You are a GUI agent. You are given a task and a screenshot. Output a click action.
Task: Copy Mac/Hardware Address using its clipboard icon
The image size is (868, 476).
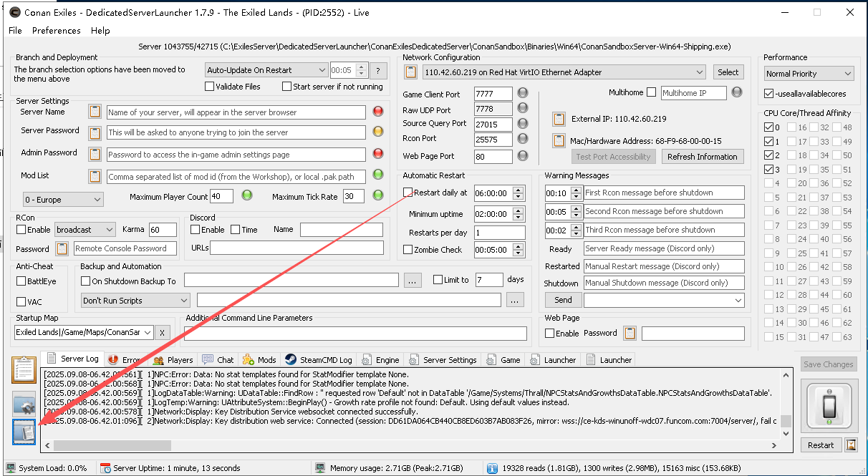559,140
